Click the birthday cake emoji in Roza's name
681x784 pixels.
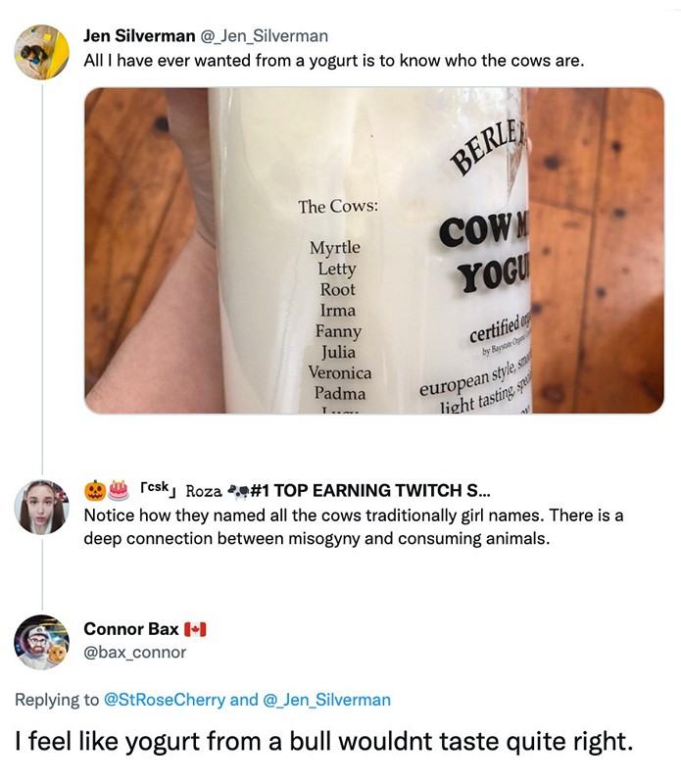tap(119, 490)
